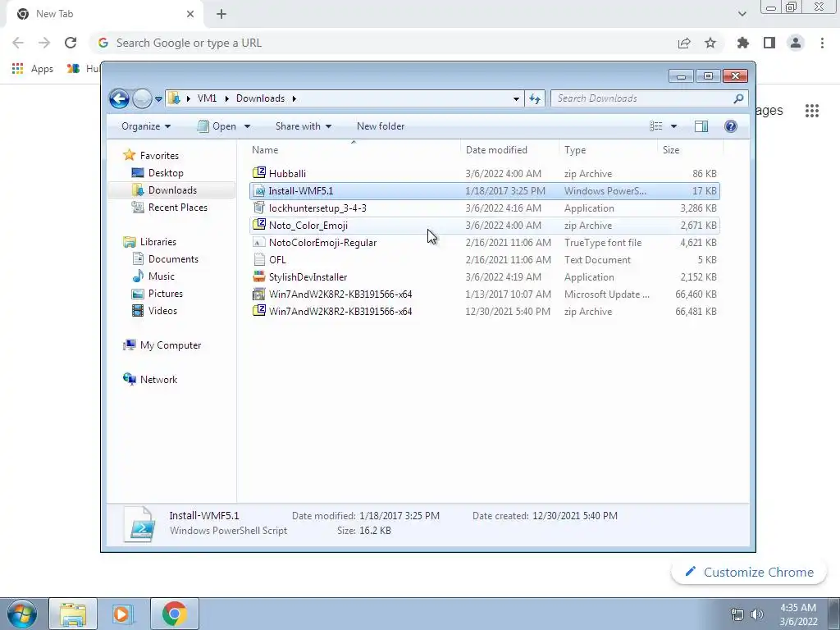Screen dimensions: 840x630
Task: Open Music library
Action: pos(161,276)
